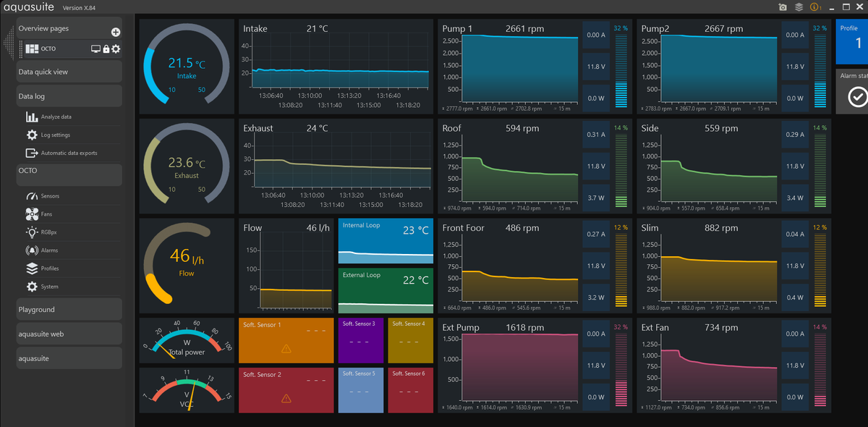Click Front Foor 486 rpm reading
This screenshot has height=427, width=868.
(522, 227)
